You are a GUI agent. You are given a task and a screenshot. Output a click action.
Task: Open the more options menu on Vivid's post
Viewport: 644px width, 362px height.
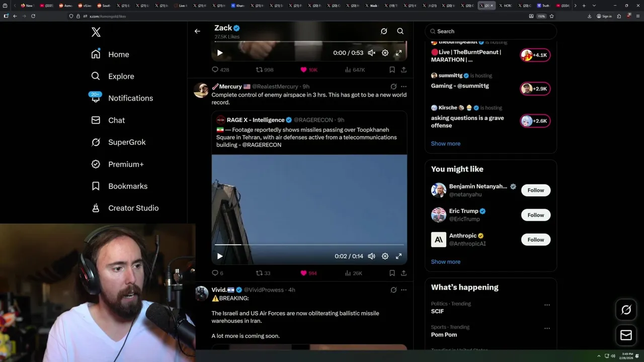tap(404, 290)
